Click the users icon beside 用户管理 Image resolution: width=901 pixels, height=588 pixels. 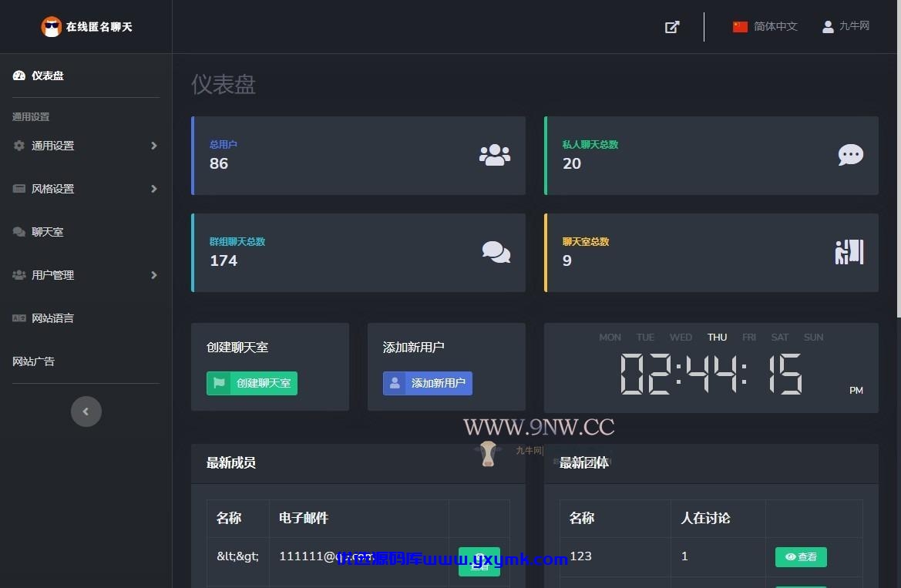click(x=19, y=275)
